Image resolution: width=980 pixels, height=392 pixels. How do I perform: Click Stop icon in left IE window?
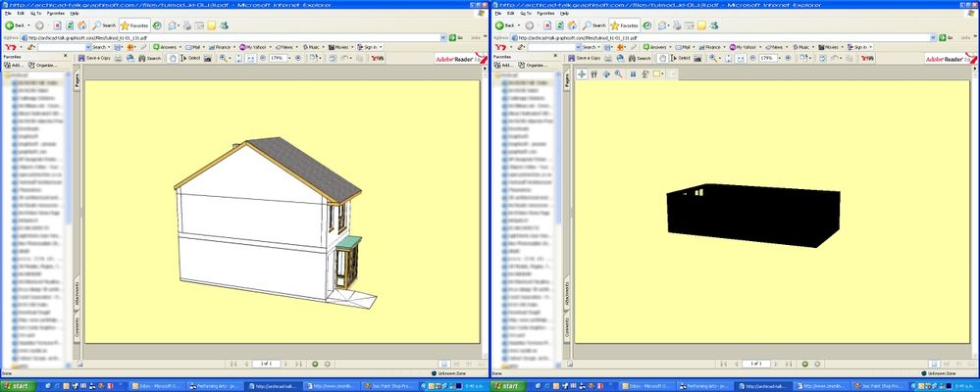pyautogui.click(x=57, y=25)
